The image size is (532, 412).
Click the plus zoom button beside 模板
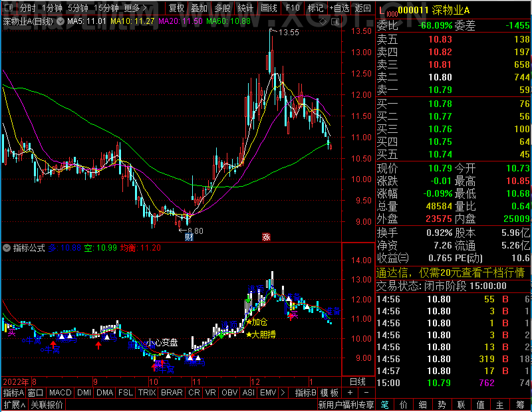[x=350, y=392]
